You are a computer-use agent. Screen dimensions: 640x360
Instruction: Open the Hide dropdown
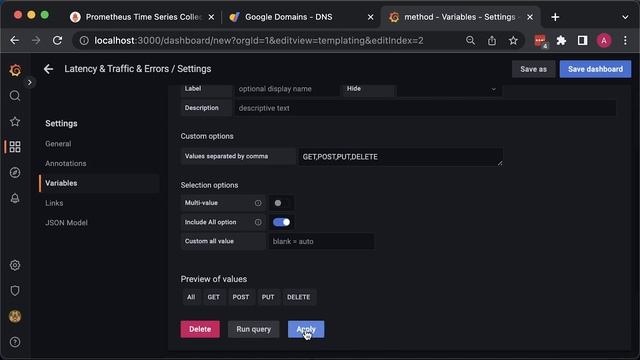(x=449, y=89)
